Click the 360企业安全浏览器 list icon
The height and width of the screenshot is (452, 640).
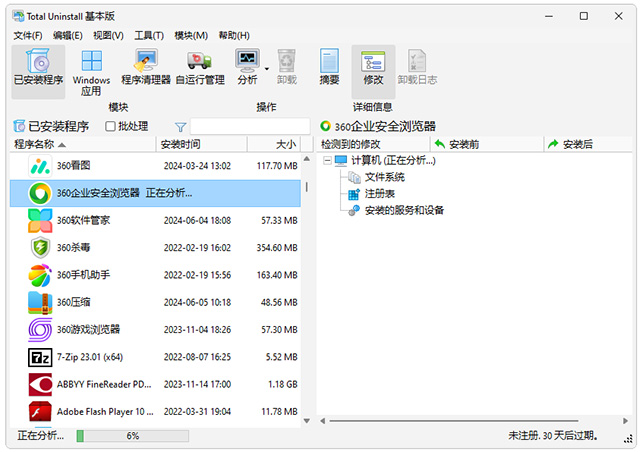40,193
